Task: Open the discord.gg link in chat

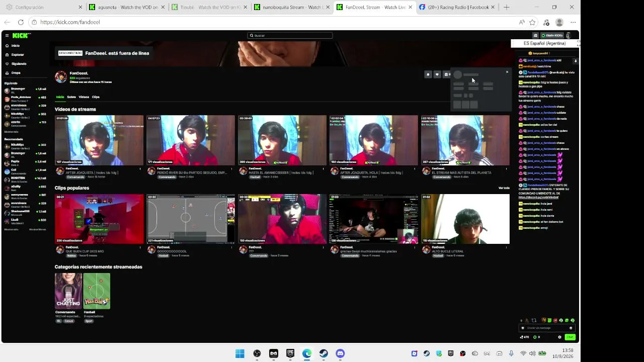Action: coord(538,197)
